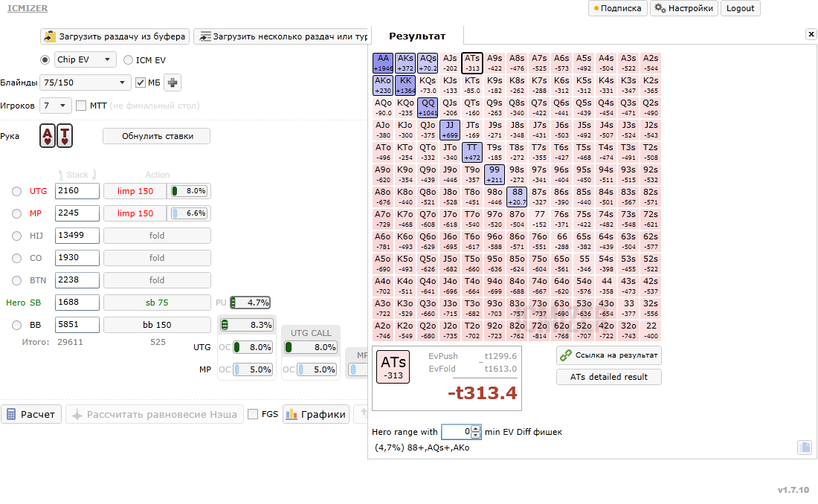Image resolution: width=818 pixels, height=504 pixels.
Task: Select the 99 hand cell
Action: coord(495,175)
